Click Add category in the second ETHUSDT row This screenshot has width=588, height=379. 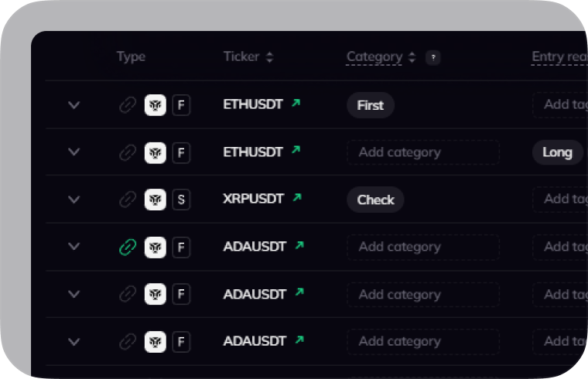click(422, 152)
